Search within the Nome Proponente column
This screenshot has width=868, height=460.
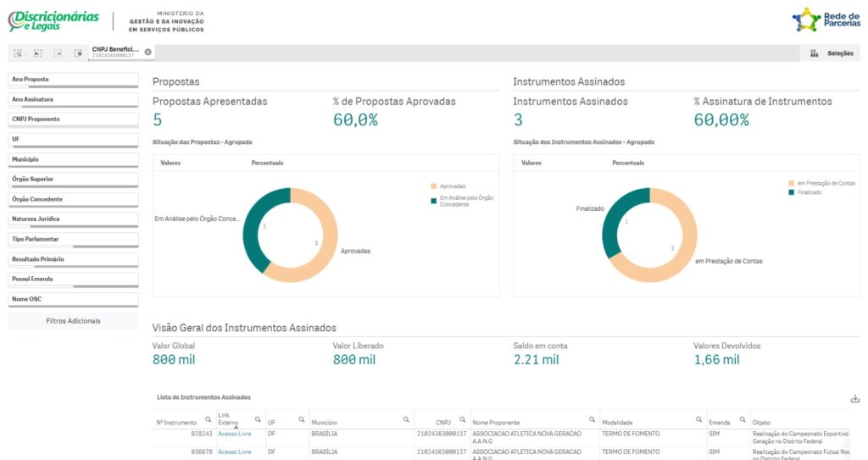(x=592, y=419)
